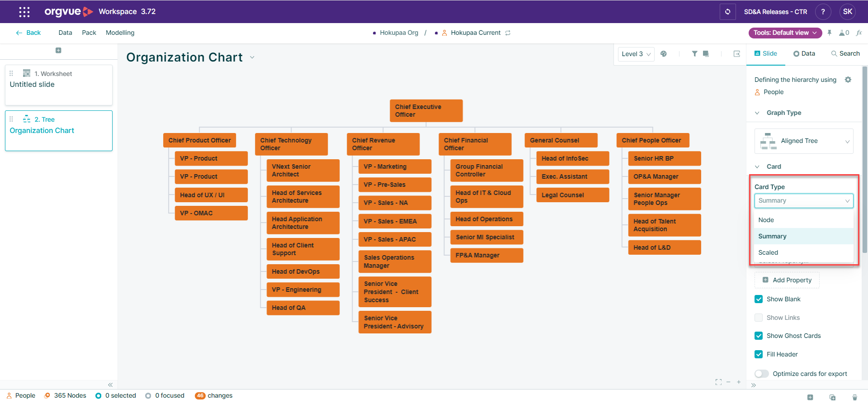Click the 365 Nodes status entry
The image size is (868, 404).
65,395
